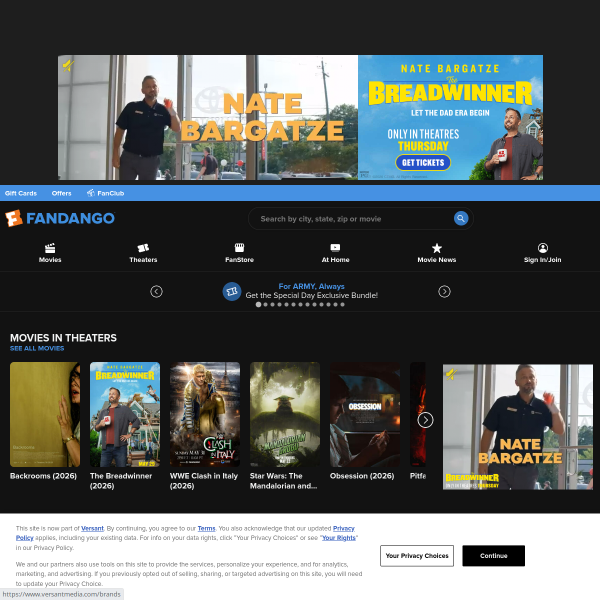Open the Your Rights link
Screen dimensions: 600x600
click(339, 538)
